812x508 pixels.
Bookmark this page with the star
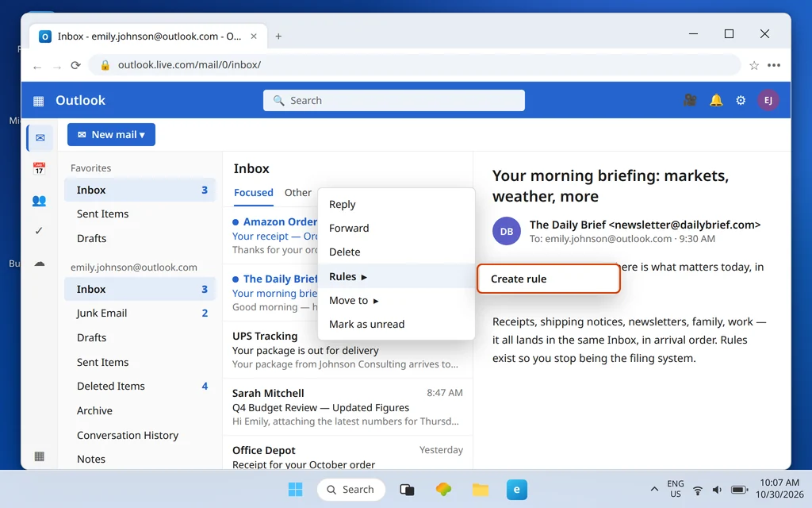(x=754, y=65)
